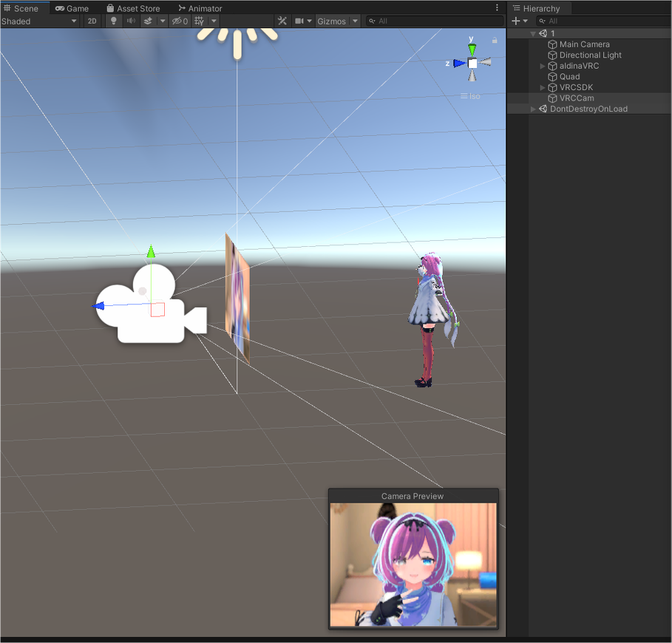Image resolution: width=672 pixels, height=643 pixels.
Task: Click the VRCSDK cube icon
Action: pyautogui.click(x=552, y=87)
